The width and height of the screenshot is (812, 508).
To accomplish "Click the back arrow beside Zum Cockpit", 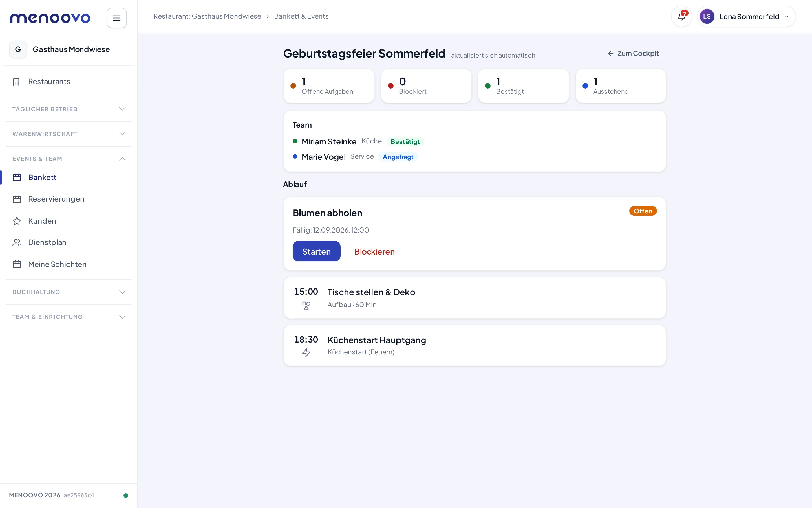I will [610, 54].
